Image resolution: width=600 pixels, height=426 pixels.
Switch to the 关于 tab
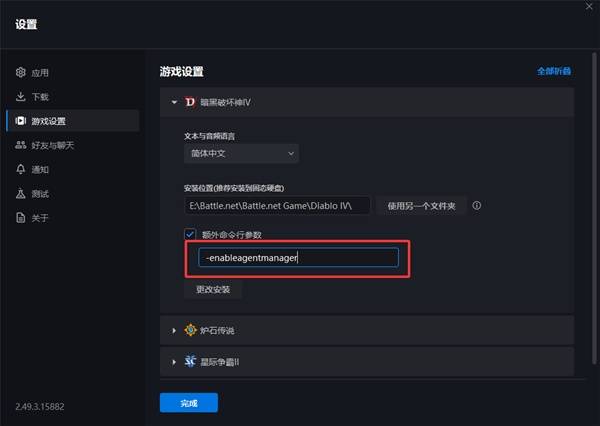pyautogui.click(x=40, y=217)
